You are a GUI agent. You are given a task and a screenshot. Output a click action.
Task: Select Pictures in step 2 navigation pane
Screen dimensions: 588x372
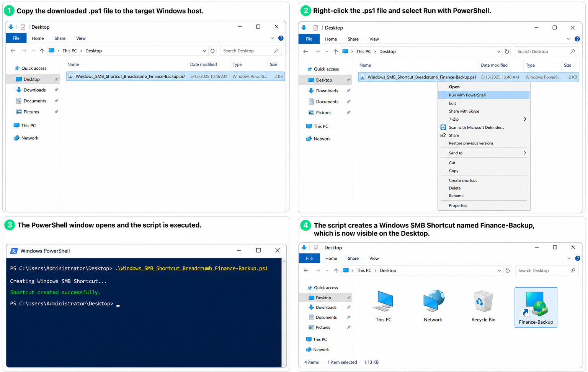coord(324,113)
